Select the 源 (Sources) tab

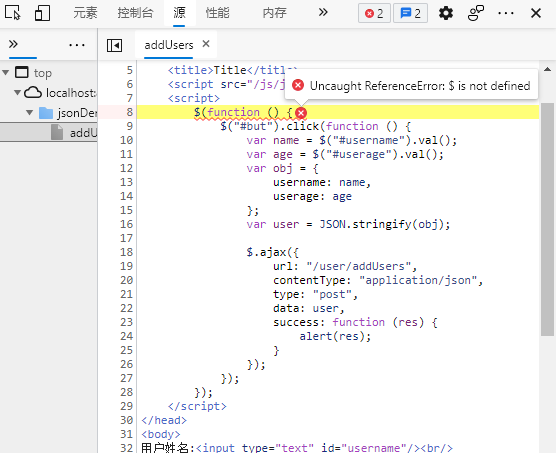tap(179, 13)
